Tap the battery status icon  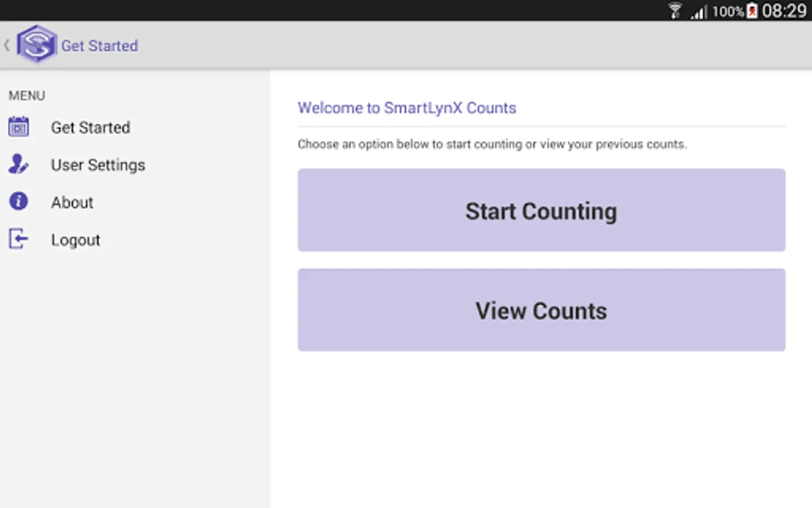coord(752,11)
